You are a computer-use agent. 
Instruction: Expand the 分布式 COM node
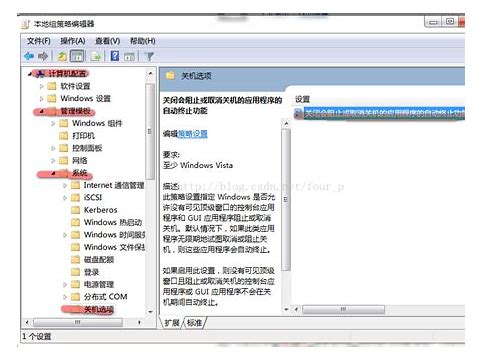65,297
